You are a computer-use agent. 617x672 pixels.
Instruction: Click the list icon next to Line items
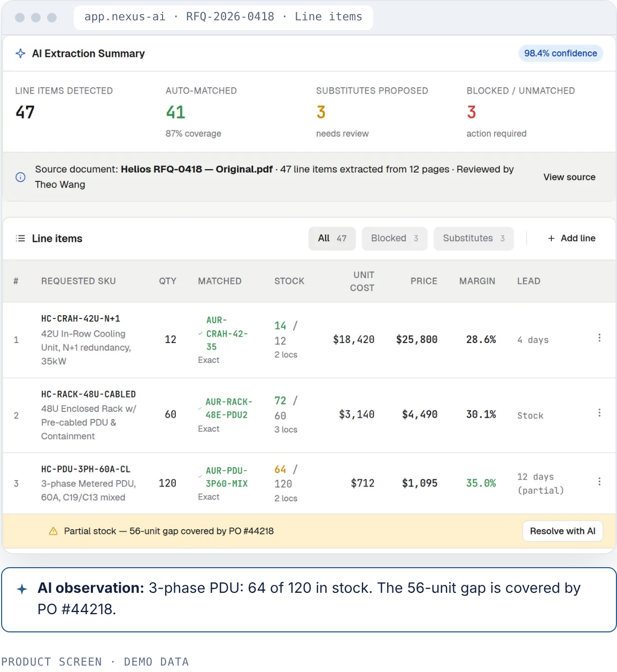[20, 239]
